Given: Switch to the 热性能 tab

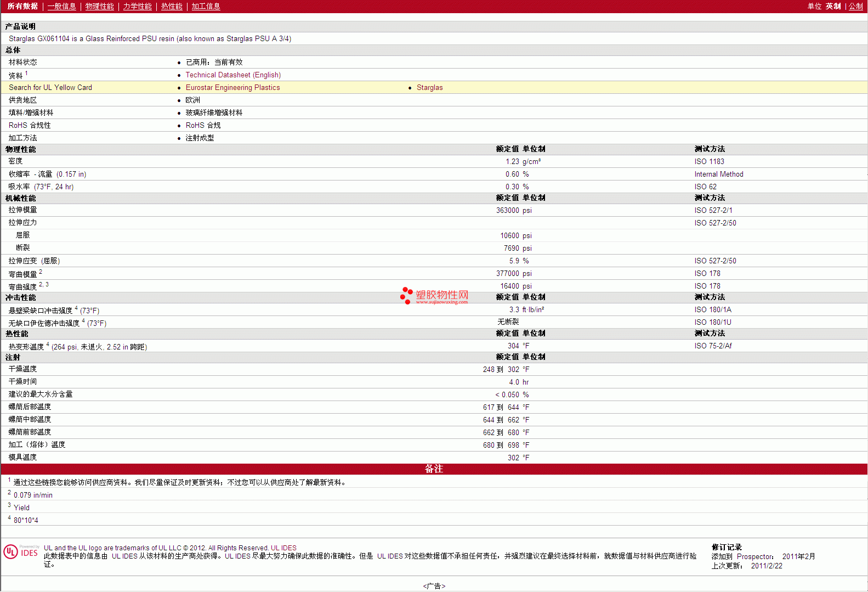Looking at the screenshot, I should (x=172, y=6).
